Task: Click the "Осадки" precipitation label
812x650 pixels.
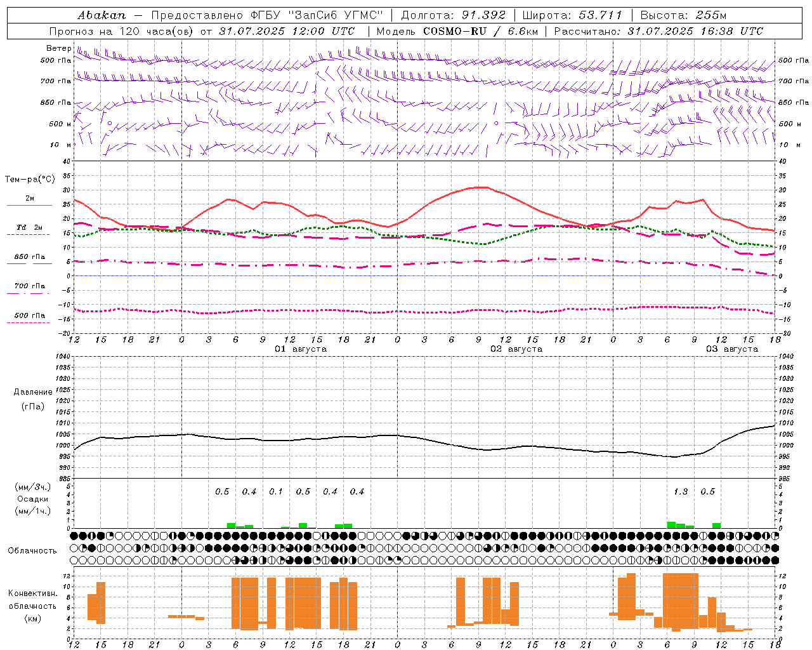Action: [x=33, y=499]
